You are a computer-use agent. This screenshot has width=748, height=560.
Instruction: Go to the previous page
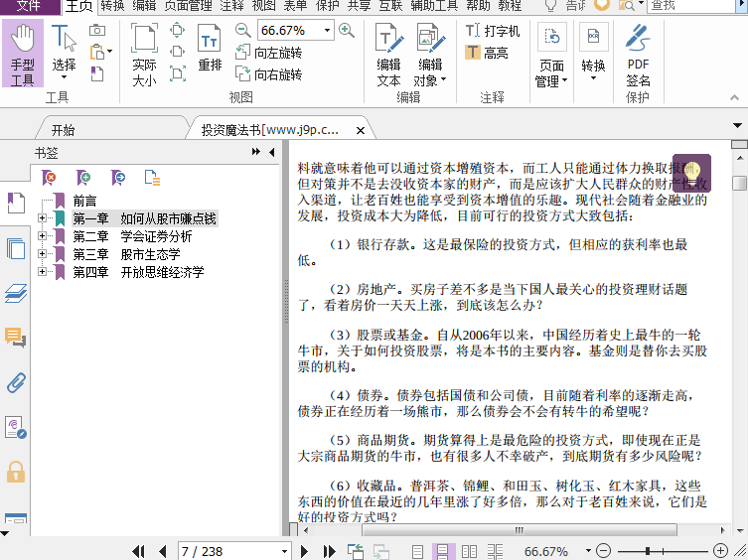click(163, 551)
